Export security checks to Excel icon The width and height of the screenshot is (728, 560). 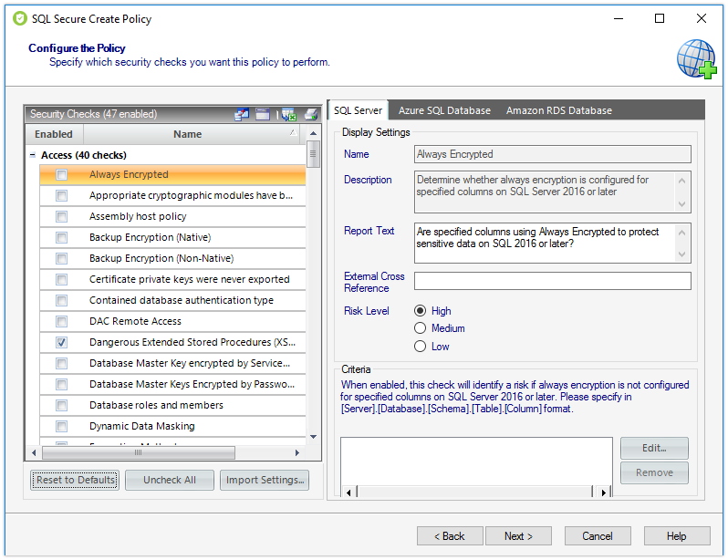[289, 114]
